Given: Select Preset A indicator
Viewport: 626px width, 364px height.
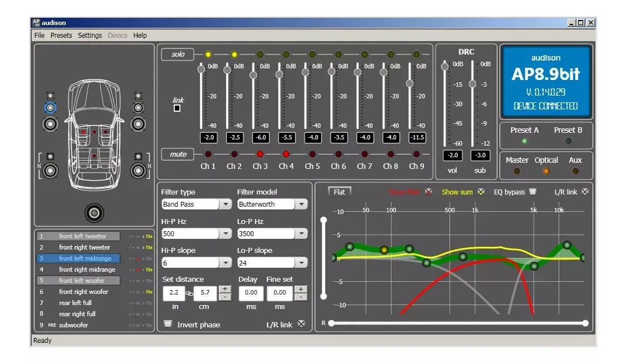Looking at the screenshot, I should (x=525, y=141).
